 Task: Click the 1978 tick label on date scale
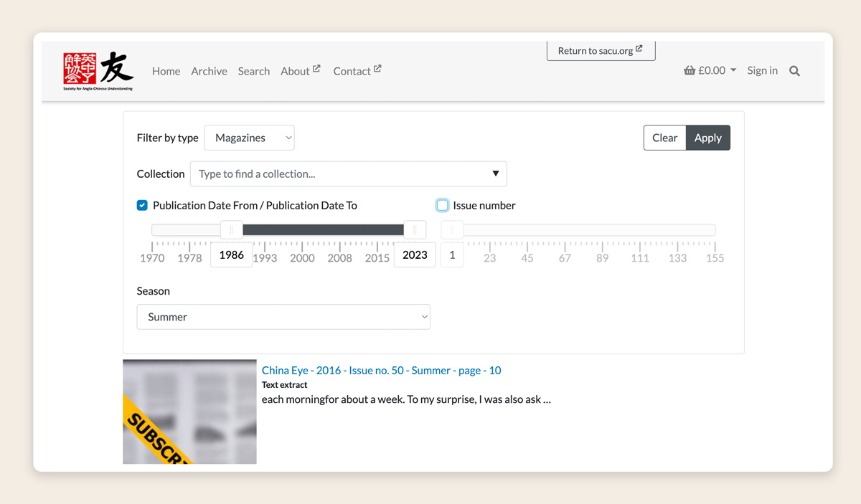pyautogui.click(x=189, y=258)
